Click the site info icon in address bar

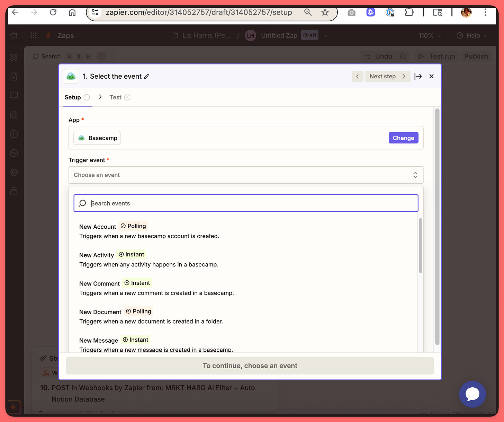coord(95,12)
